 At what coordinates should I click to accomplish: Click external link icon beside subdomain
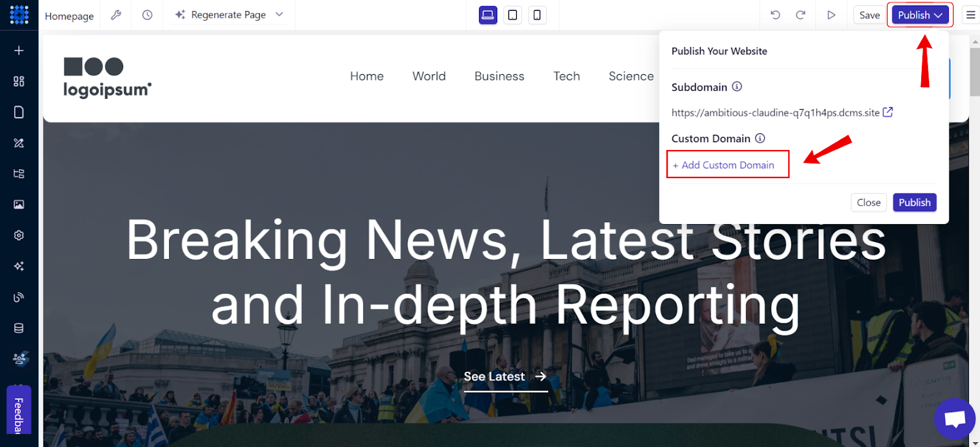pos(888,112)
